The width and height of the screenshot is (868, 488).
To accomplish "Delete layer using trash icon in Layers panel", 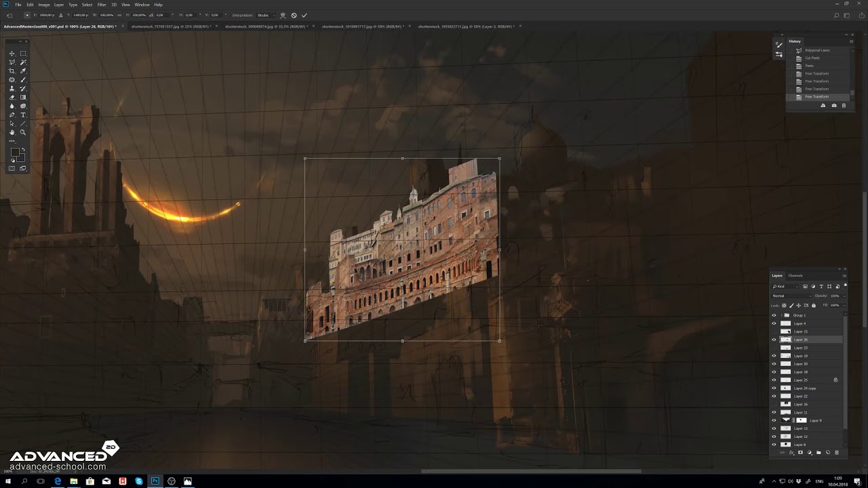I will [x=837, y=453].
